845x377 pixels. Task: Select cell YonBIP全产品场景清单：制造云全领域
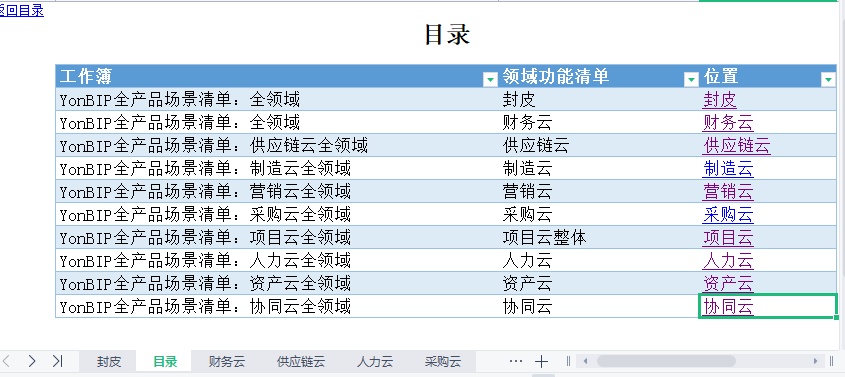(276, 169)
